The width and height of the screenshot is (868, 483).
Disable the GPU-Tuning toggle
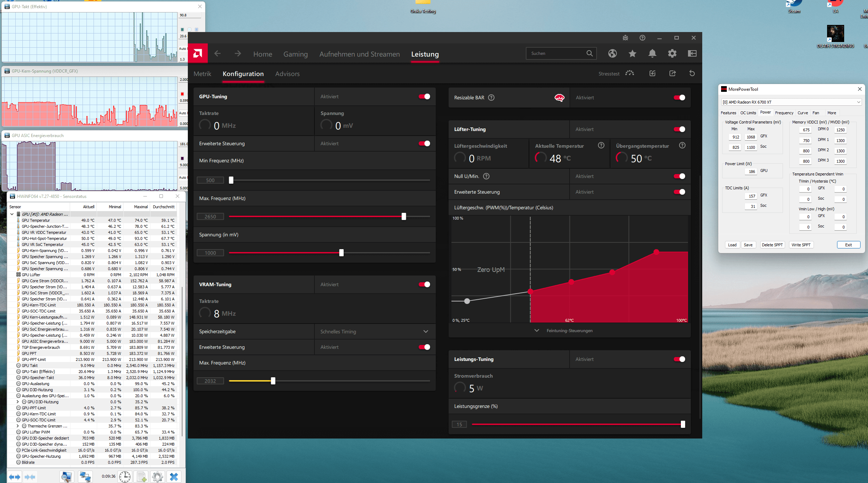424,96
